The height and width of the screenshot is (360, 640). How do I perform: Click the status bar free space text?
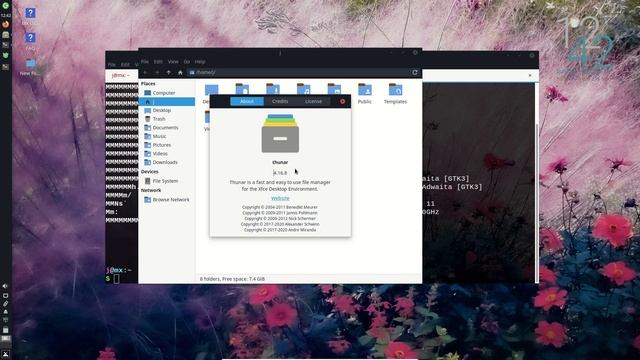[x=232, y=279]
